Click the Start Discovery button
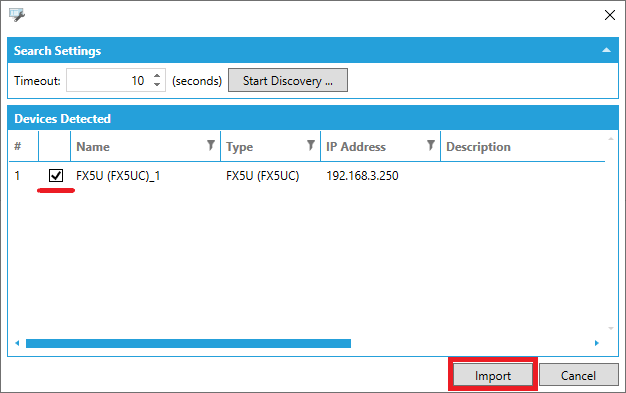Screen dimensions: 626x393 point(288,80)
